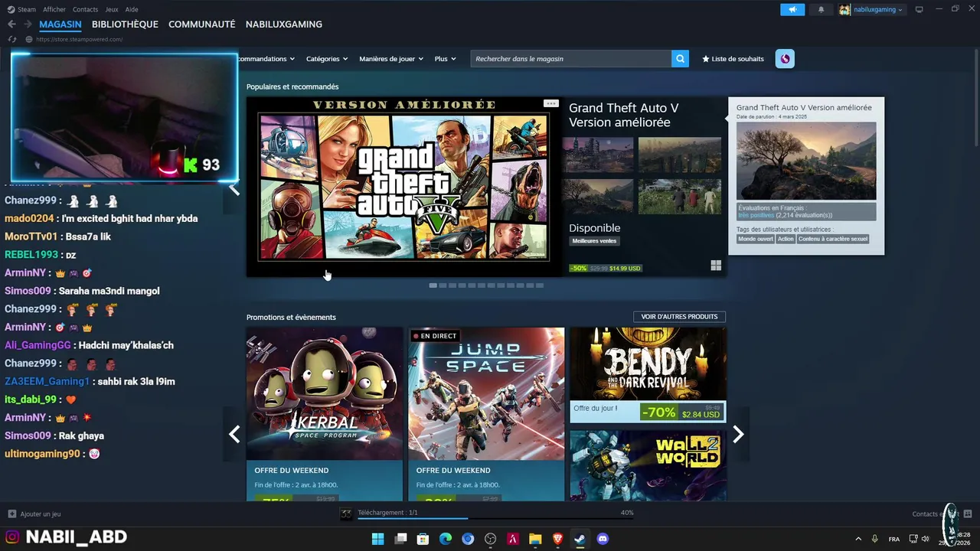Show previous promotions with left arrow

(x=234, y=434)
